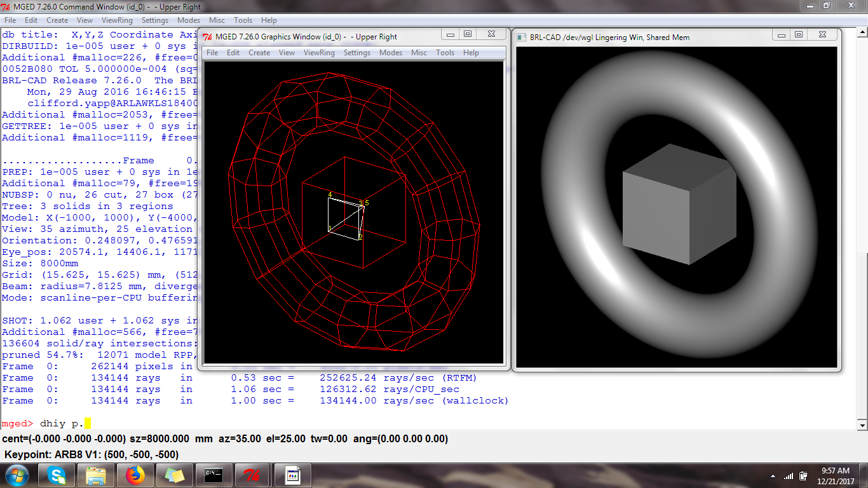Click vertex label 4 on wireframe

coord(330,194)
